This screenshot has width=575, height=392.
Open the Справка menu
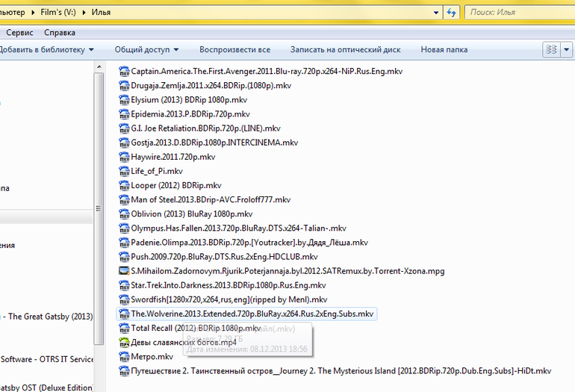[60, 33]
